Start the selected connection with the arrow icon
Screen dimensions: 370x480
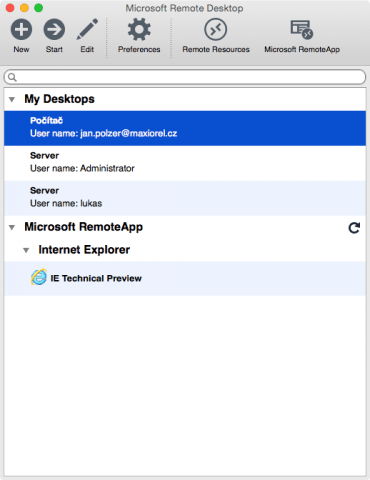pos(54,29)
